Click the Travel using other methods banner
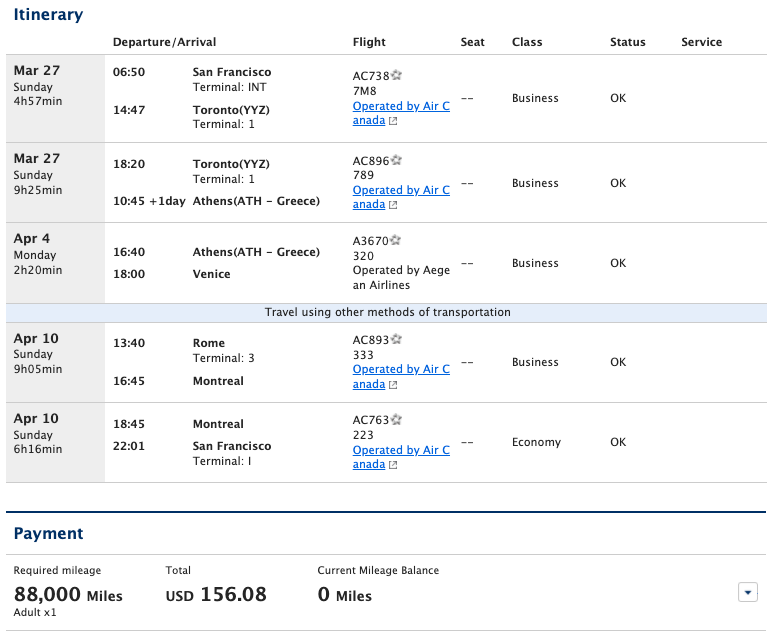The height and width of the screenshot is (642, 775). pos(387,312)
